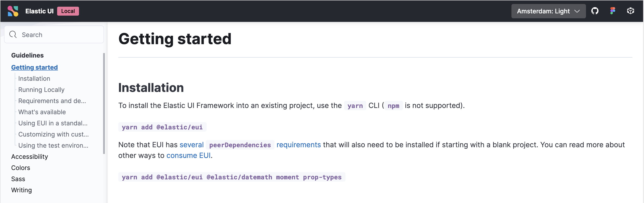Click the Elastic logo icon
The height and width of the screenshot is (203, 644).
pyautogui.click(x=13, y=11)
